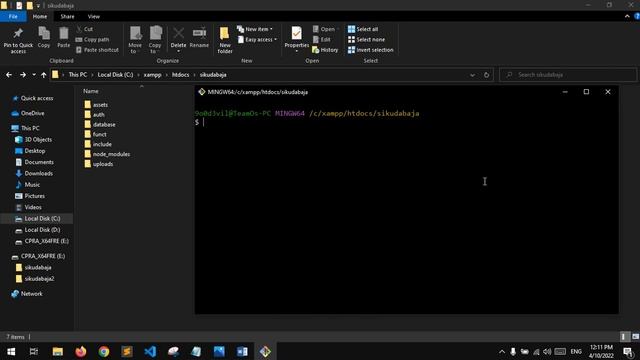Click Paste shortcut in ribbon

coord(97,50)
